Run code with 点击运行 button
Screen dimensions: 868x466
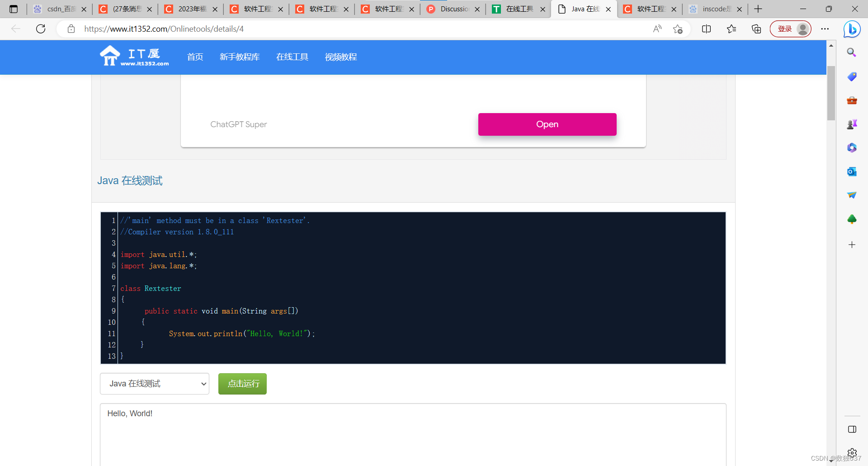pos(242,384)
